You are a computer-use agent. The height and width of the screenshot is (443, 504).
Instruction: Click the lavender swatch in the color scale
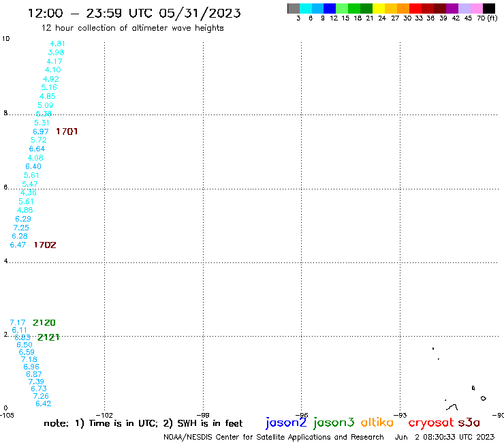click(464, 9)
